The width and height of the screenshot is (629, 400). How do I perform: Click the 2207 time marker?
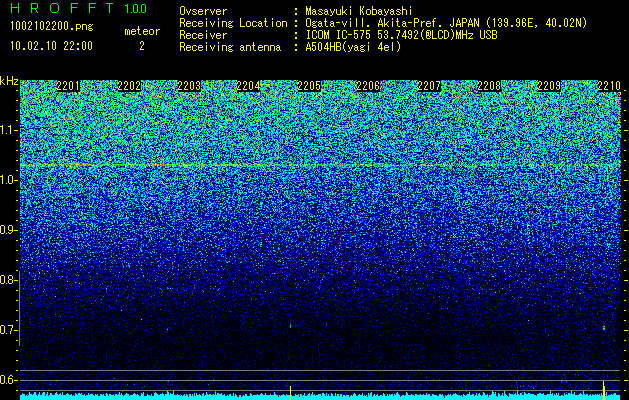click(x=429, y=86)
